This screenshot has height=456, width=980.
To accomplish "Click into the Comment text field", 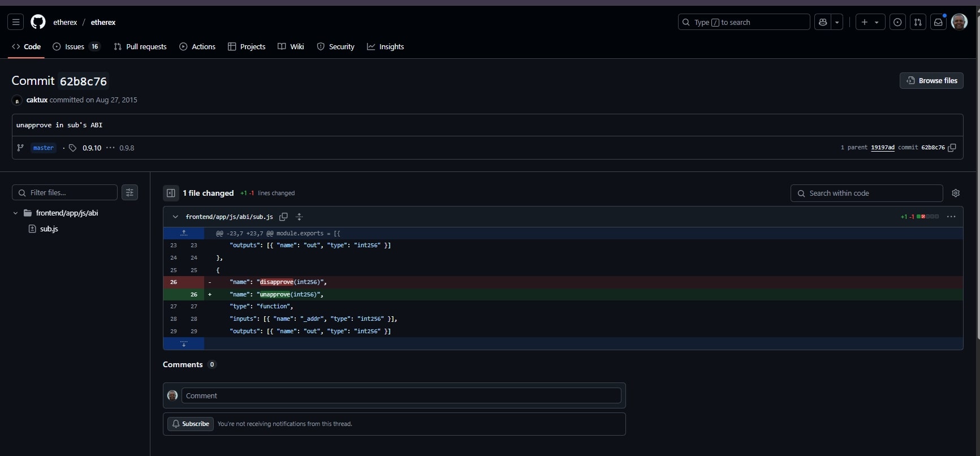I will coord(401,395).
